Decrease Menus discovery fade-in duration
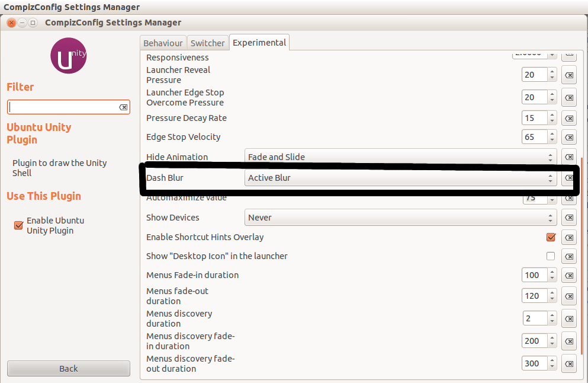 [552, 344]
